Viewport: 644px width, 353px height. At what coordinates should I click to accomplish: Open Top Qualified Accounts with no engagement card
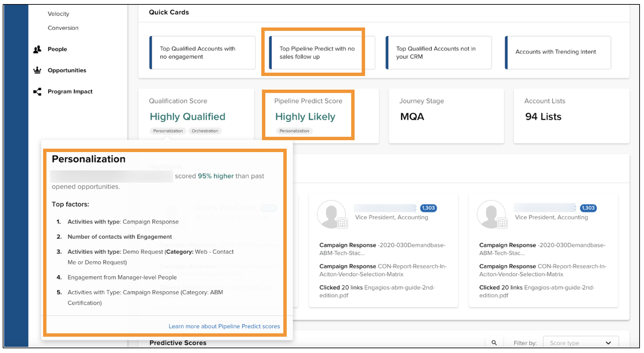pos(203,53)
